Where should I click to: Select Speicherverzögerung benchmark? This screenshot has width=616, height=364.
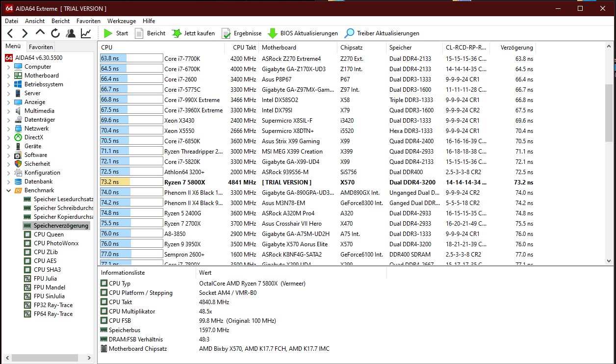point(56,226)
